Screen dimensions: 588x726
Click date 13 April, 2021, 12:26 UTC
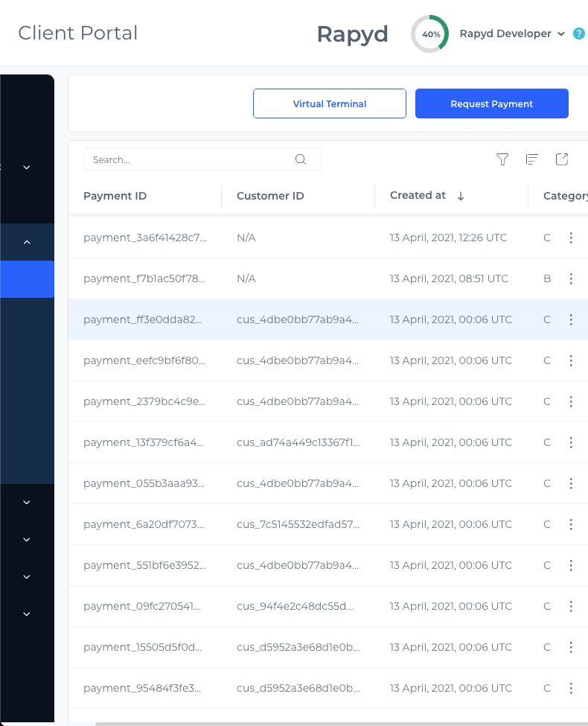(x=448, y=238)
